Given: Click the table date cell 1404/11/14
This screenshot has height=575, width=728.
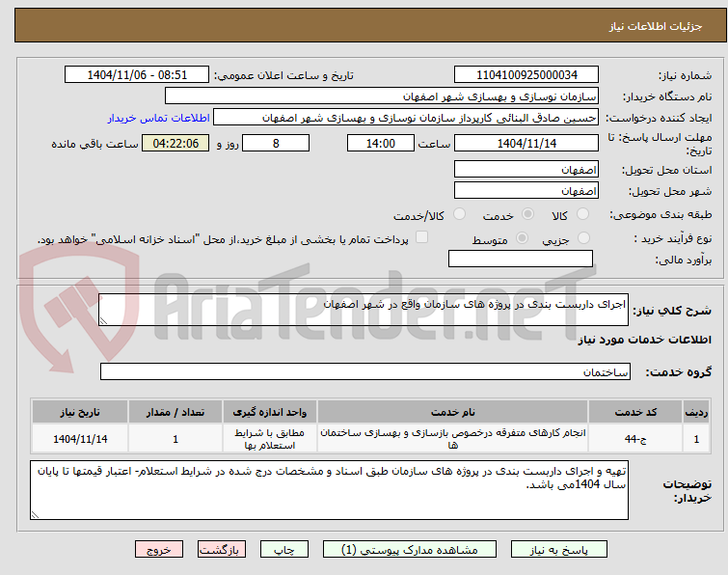Looking at the screenshot, I should coord(80,439).
